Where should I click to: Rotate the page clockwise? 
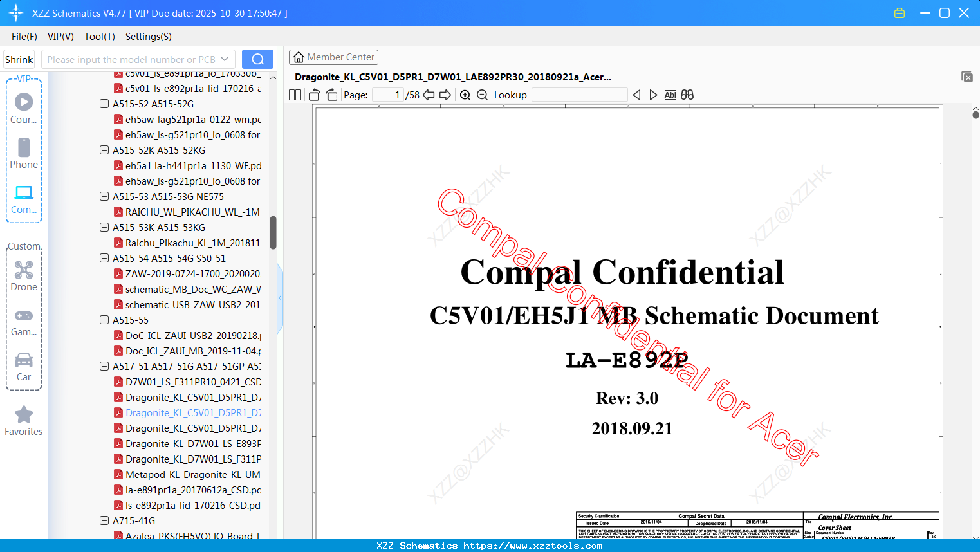[x=332, y=95]
